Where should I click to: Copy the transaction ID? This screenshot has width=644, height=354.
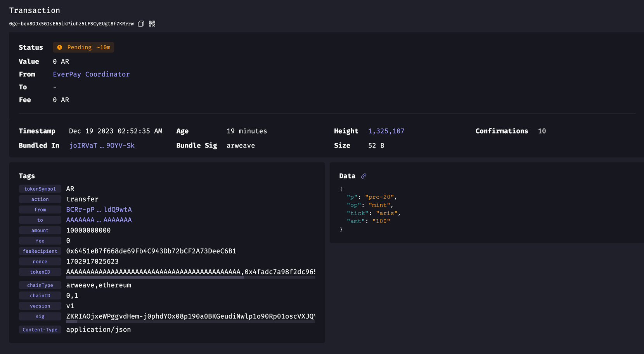coord(140,24)
